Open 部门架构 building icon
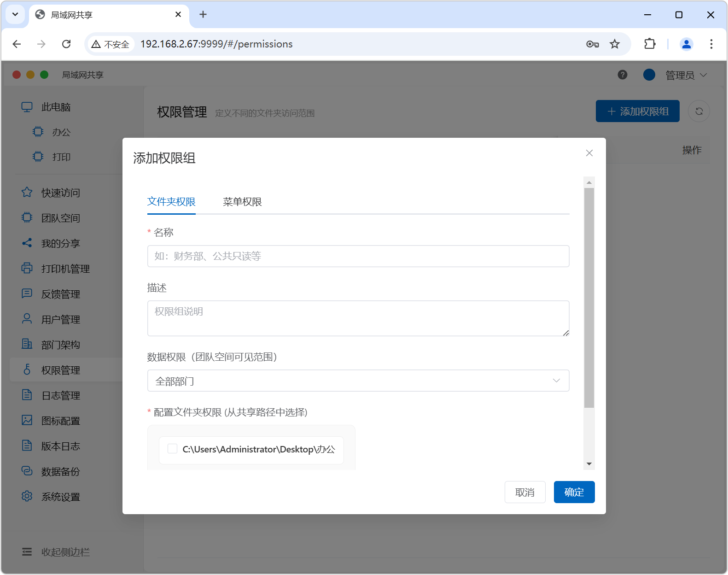 click(27, 344)
